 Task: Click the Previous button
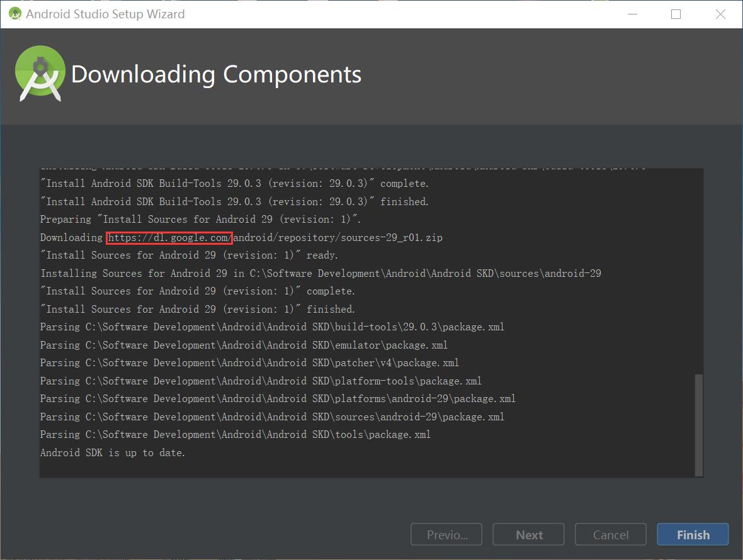(446, 535)
